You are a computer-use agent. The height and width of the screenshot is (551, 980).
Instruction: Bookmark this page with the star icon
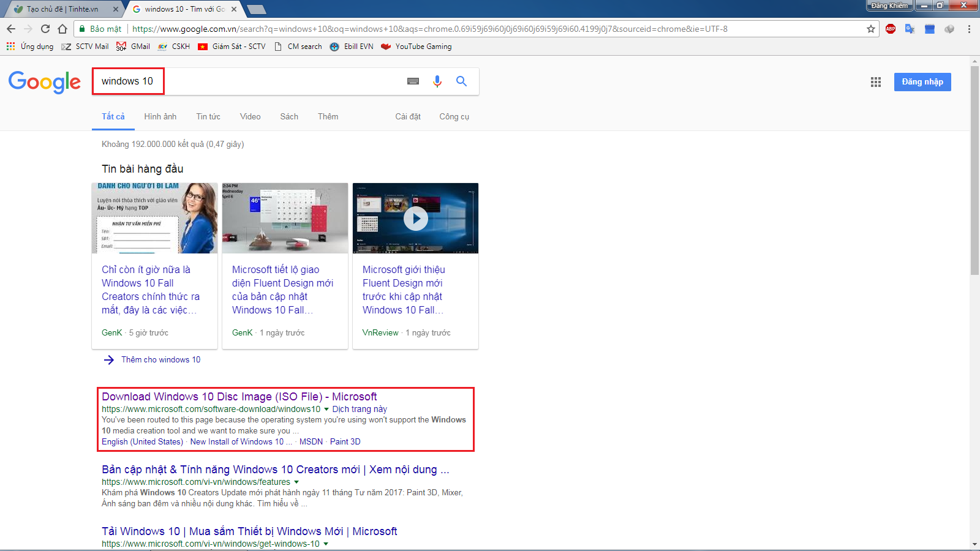[x=871, y=29]
